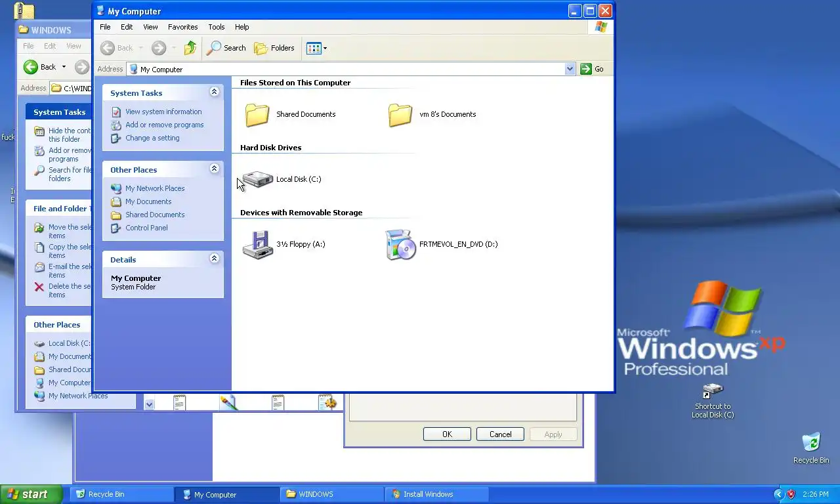Viewport: 840px width, 504px height.
Task: Toggle the Folders pane button
Action: (x=274, y=48)
